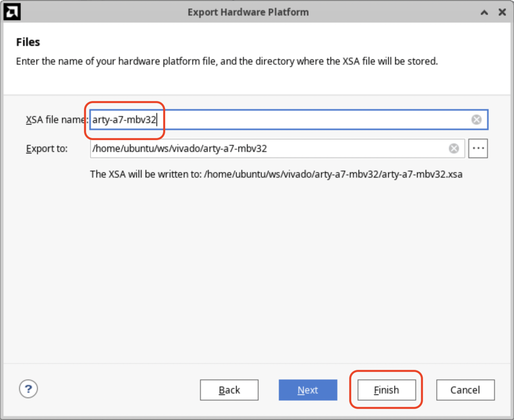Image resolution: width=514 pixels, height=420 pixels.
Task: Click the Next button
Action: pos(308,390)
